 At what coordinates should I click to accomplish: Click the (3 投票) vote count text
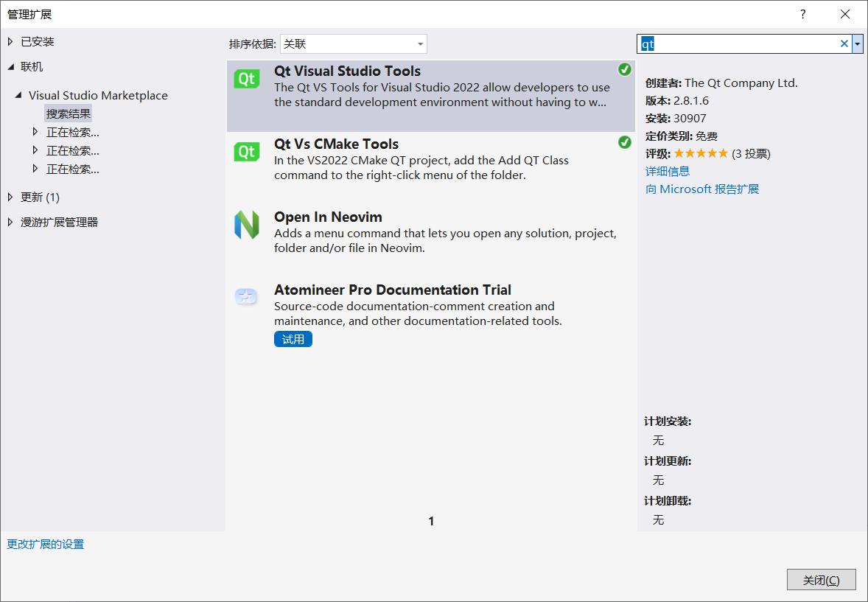[751, 153]
